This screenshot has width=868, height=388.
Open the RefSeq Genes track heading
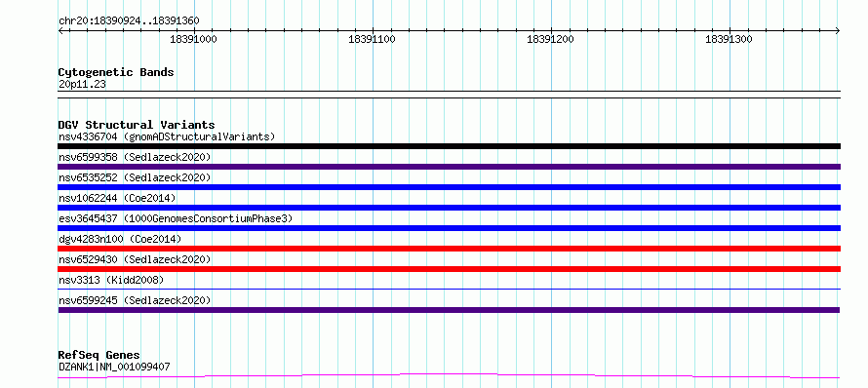point(99,355)
